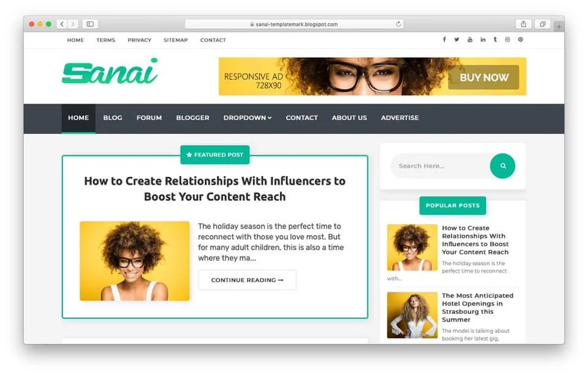This screenshot has width=588, height=375.
Task: Open the YouTube social icon
Action: tap(470, 40)
